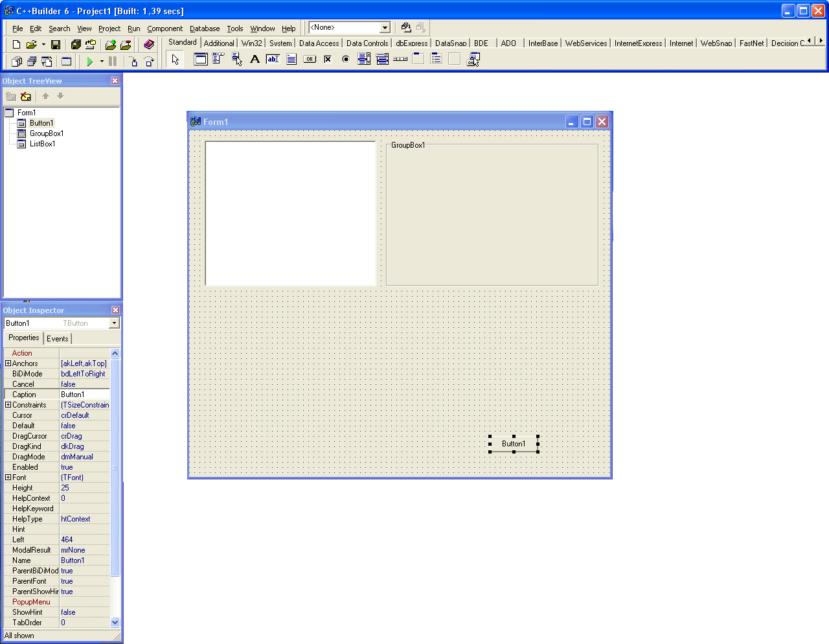
Task: Click the Open Project toolbar icon
Action: click(x=91, y=44)
